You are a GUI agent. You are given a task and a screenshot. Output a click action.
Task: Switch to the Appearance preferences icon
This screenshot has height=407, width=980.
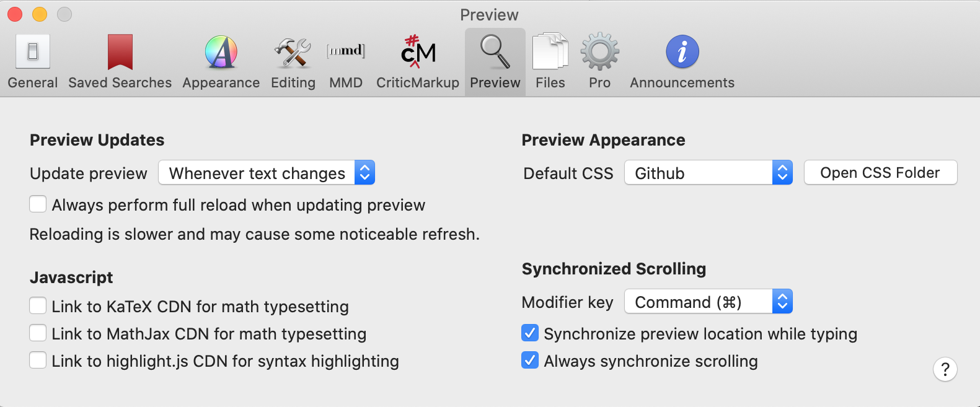pyautogui.click(x=221, y=52)
